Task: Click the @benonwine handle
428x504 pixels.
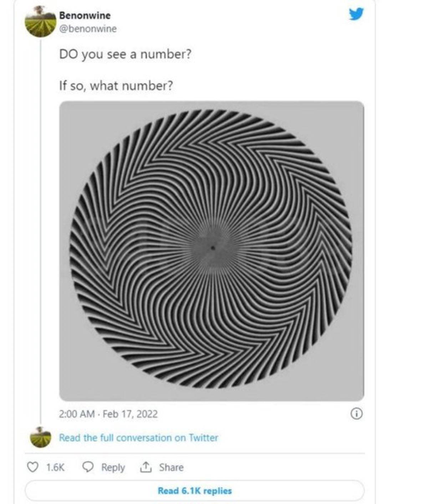Action: point(88,29)
